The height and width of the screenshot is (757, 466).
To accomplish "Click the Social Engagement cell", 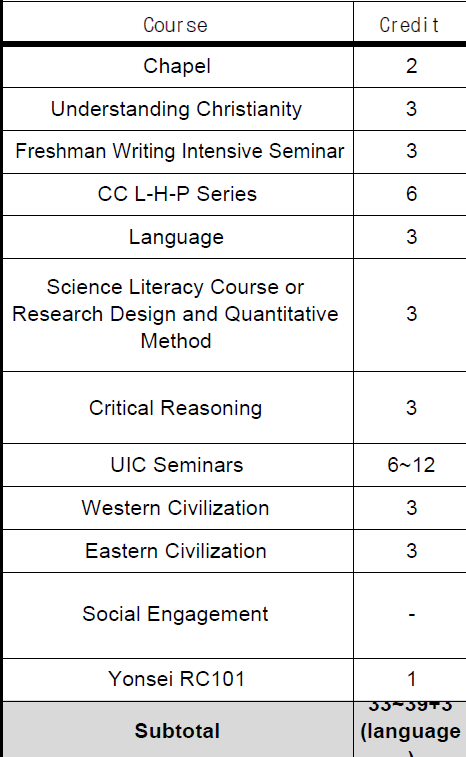I will [178, 615].
